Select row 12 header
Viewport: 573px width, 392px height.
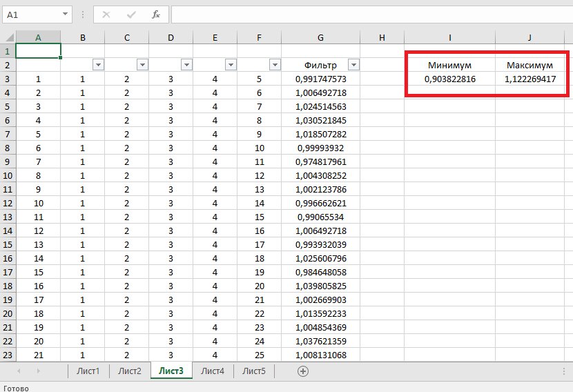8,203
